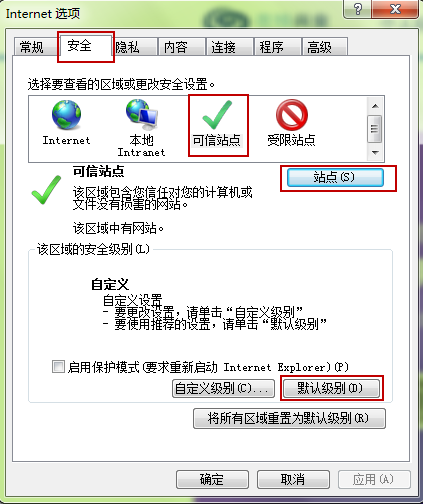Open 自定义级别(C)... settings

pyautogui.click(x=223, y=388)
